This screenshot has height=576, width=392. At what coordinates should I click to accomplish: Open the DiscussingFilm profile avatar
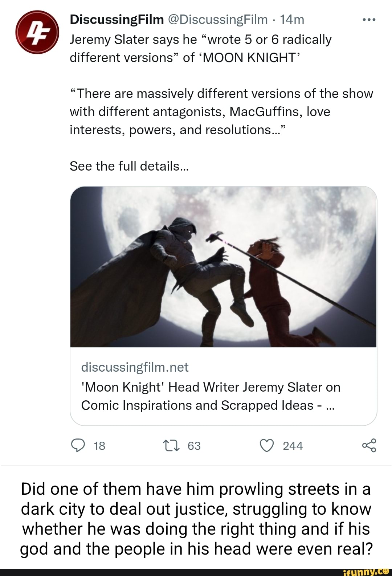pyautogui.click(x=37, y=32)
